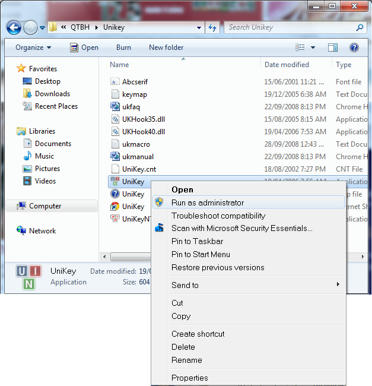Click the Forward navigation arrow
Viewport: 372px width, 386px height.
(x=30, y=28)
